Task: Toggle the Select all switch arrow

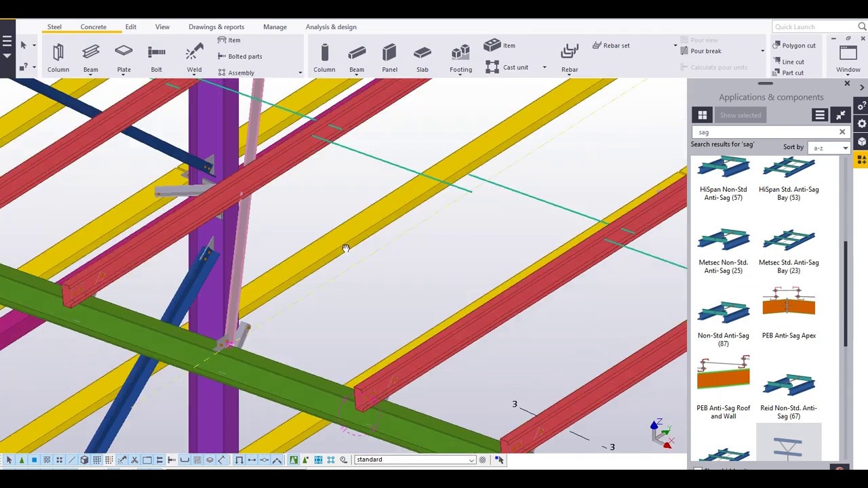Action: [x=9, y=460]
